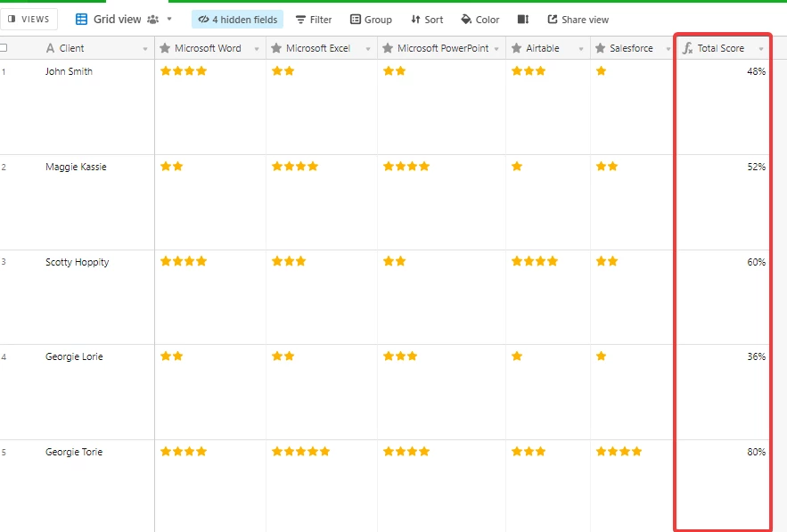The image size is (787, 532).
Task: Click the Microsoft Word column star icon
Action: point(165,48)
